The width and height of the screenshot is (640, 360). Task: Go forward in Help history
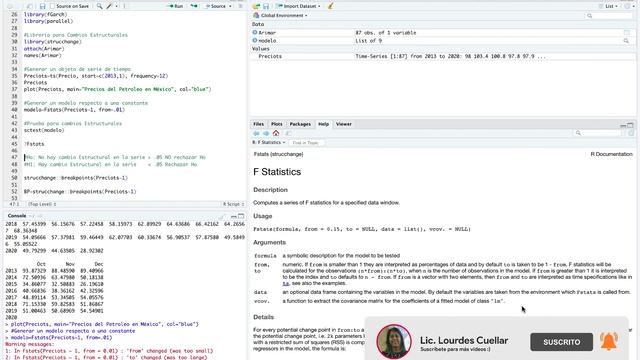pos(266,133)
